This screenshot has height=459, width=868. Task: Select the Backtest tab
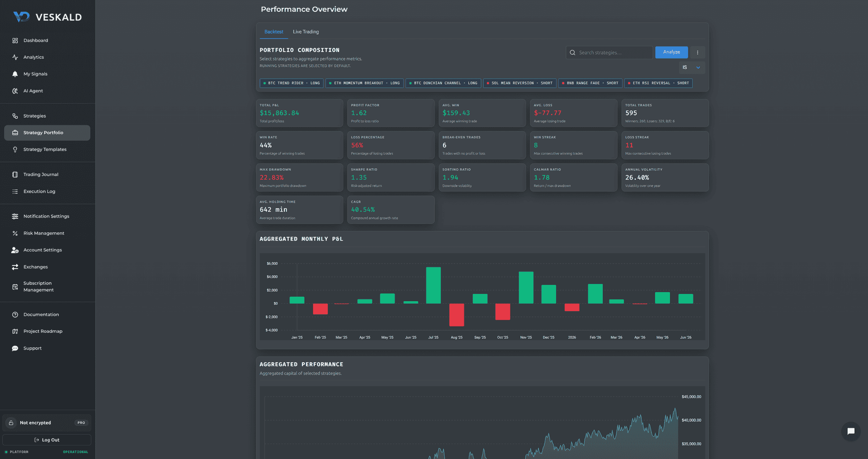point(274,32)
